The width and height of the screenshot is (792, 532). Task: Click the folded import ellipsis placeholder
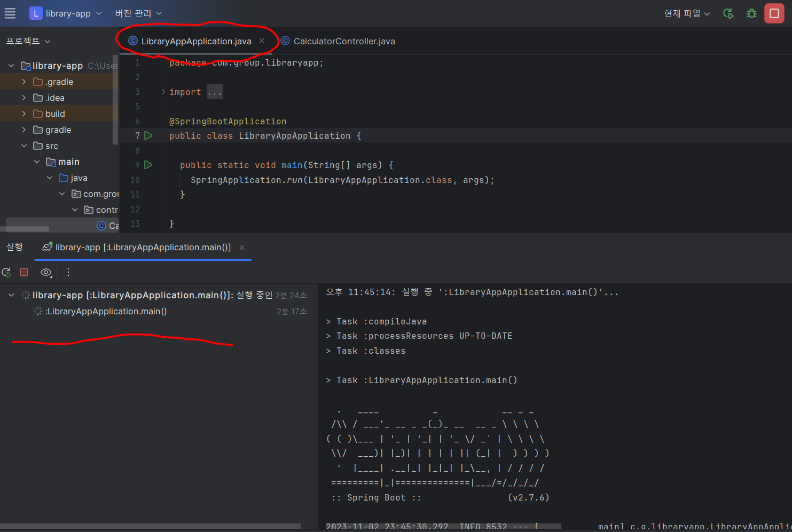tap(215, 92)
